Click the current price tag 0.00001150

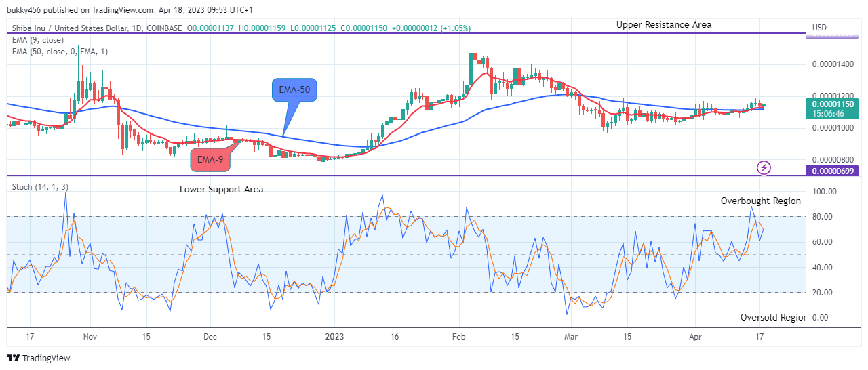833,104
